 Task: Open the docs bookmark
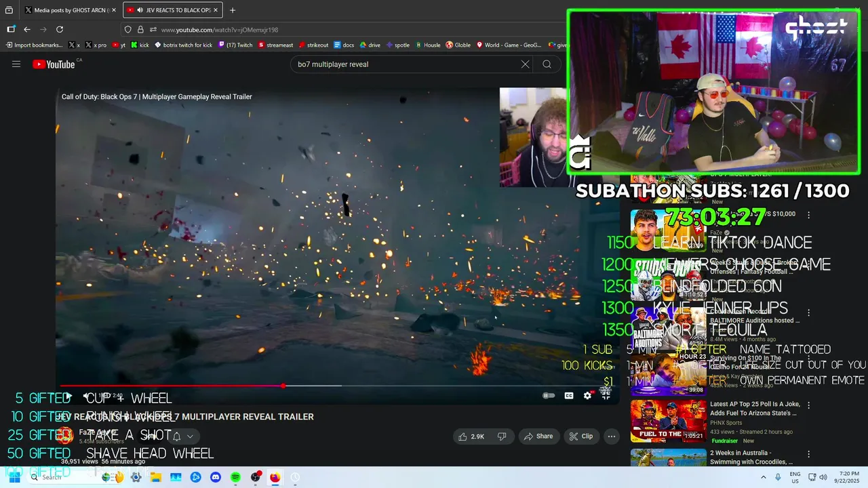click(344, 45)
